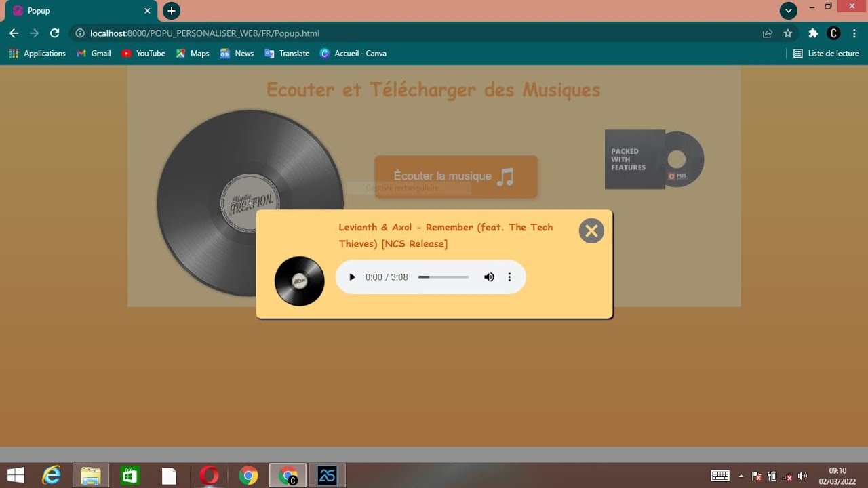Click the Écouter la musique button

456,177
